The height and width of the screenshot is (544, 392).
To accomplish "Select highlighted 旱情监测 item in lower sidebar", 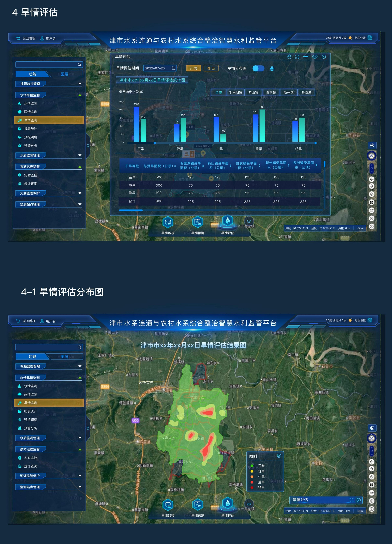I will 49,403.
